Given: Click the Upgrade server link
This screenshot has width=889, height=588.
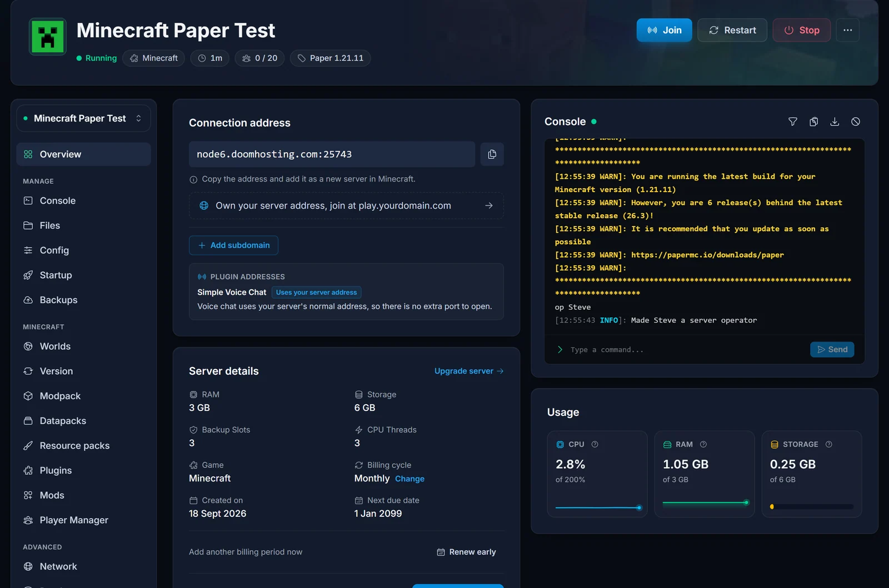Looking at the screenshot, I should coord(469,371).
